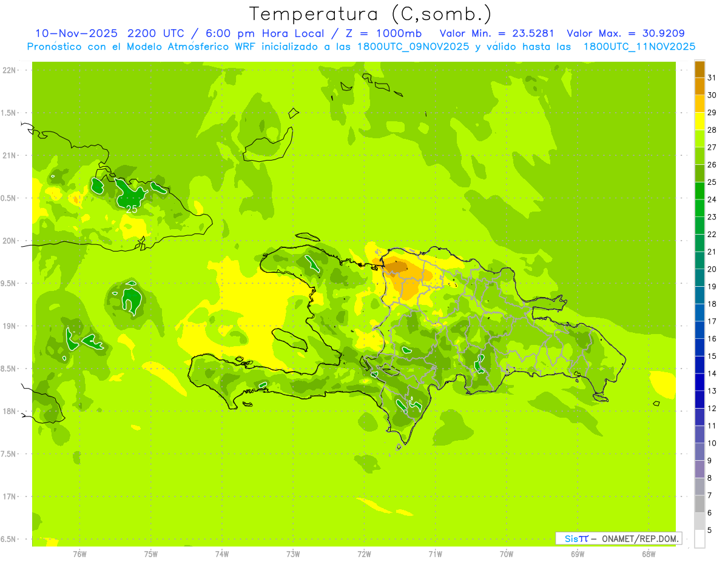Pick the teal swatch between 19 and 20
Image resolution: width=728 pixels, height=562 pixels.
[x=699, y=278]
